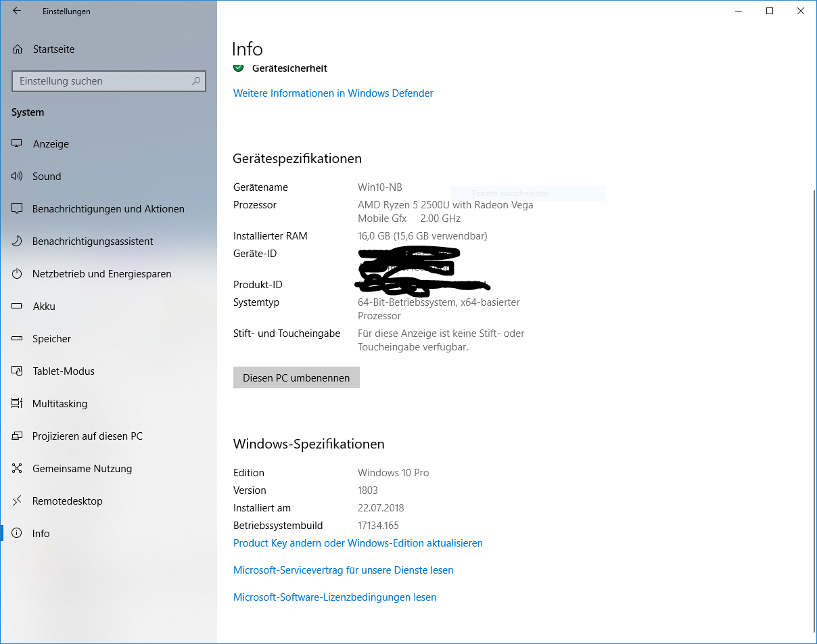
Task: Click the Akku battery icon
Action: point(18,306)
